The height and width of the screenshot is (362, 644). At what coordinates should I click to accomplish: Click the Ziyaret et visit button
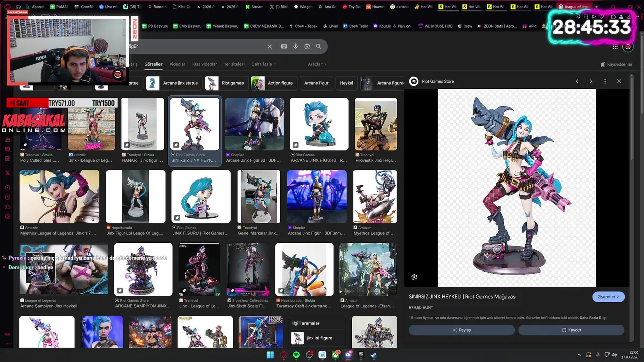pos(609,297)
